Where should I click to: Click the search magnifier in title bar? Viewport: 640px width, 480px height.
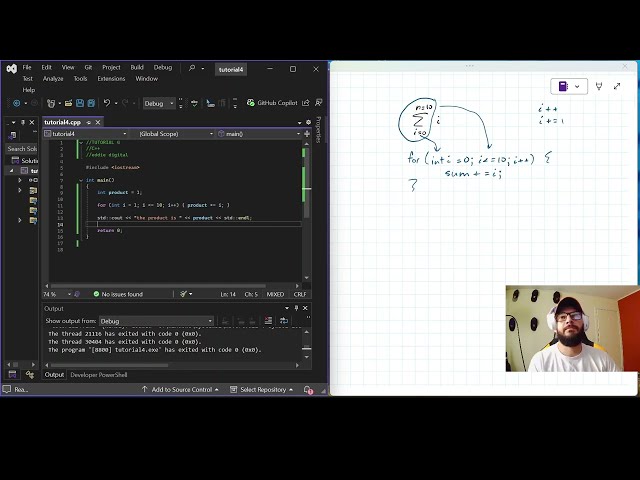(192, 68)
